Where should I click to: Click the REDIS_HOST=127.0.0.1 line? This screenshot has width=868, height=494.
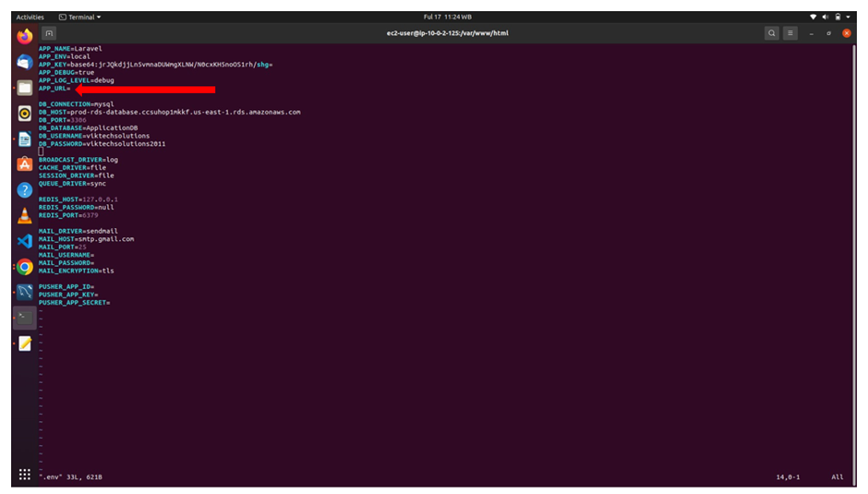click(x=78, y=199)
